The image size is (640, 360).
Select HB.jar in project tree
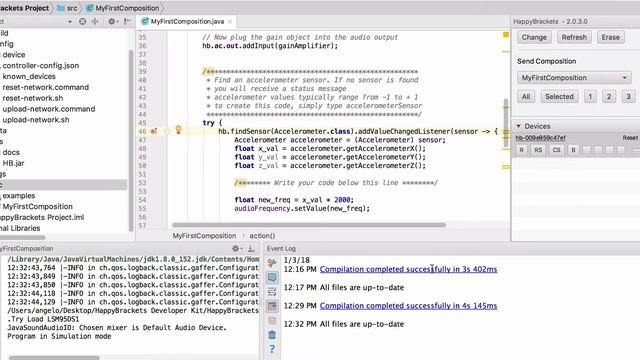(13, 163)
